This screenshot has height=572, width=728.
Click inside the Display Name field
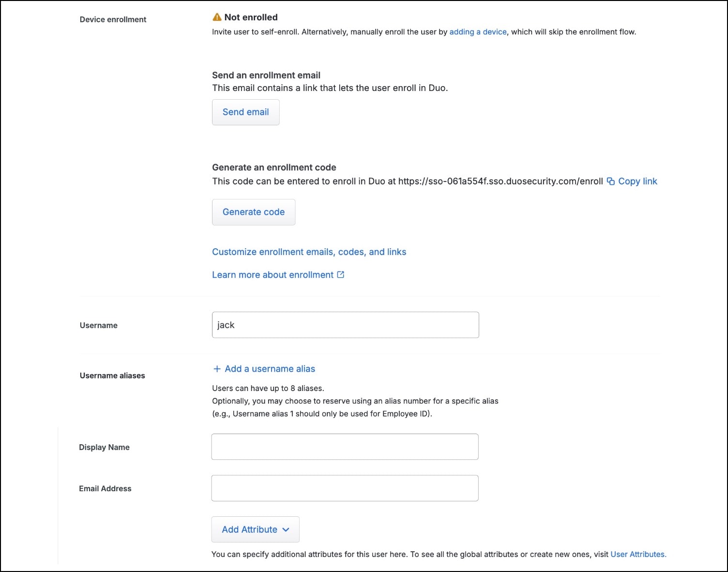(345, 447)
